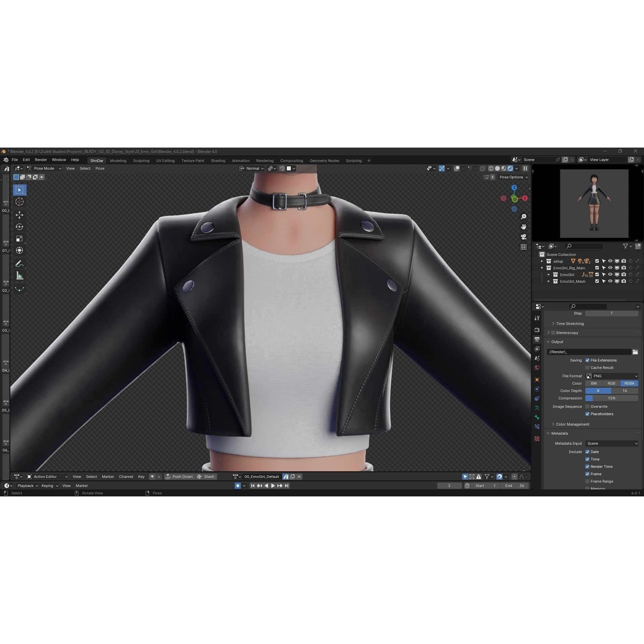Select the Rotate tool
This screenshot has width=644, height=644.
19,227
